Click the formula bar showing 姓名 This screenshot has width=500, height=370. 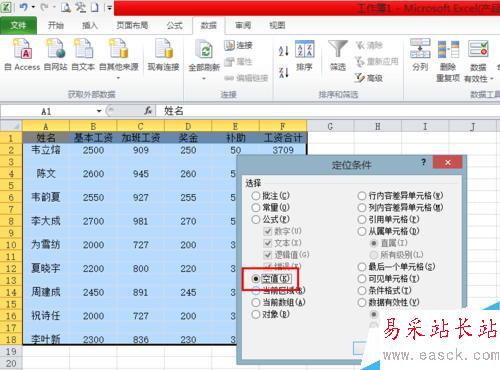[327, 111]
